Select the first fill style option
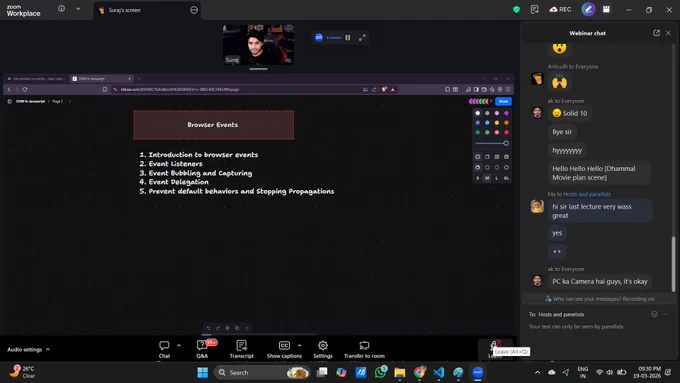Image resolution: width=680 pixels, height=383 pixels. (x=477, y=157)
